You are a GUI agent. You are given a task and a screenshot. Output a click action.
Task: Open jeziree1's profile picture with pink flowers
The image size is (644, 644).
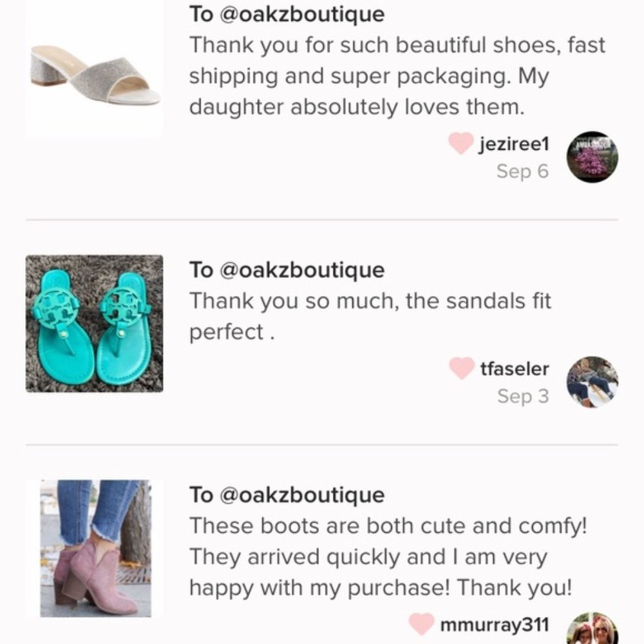(x=592, y=156)
